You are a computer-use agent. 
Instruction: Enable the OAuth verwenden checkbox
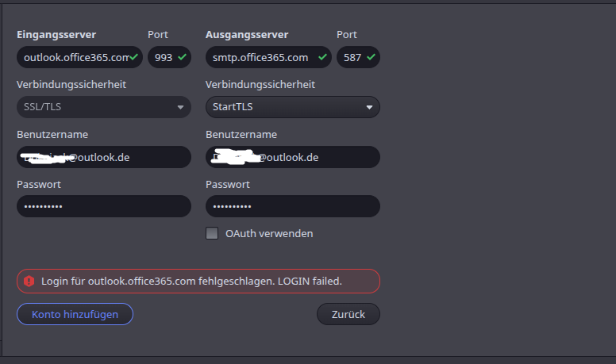212,233
